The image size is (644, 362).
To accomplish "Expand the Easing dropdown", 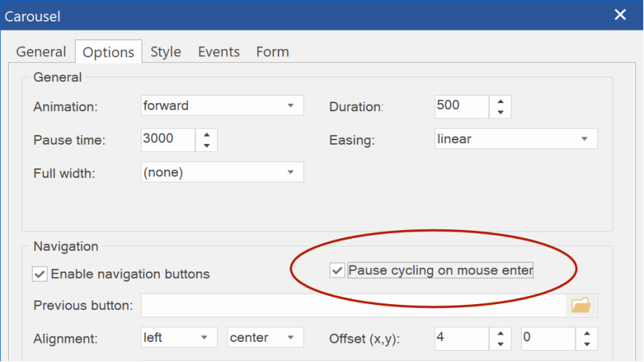I will tap(516, 139).
